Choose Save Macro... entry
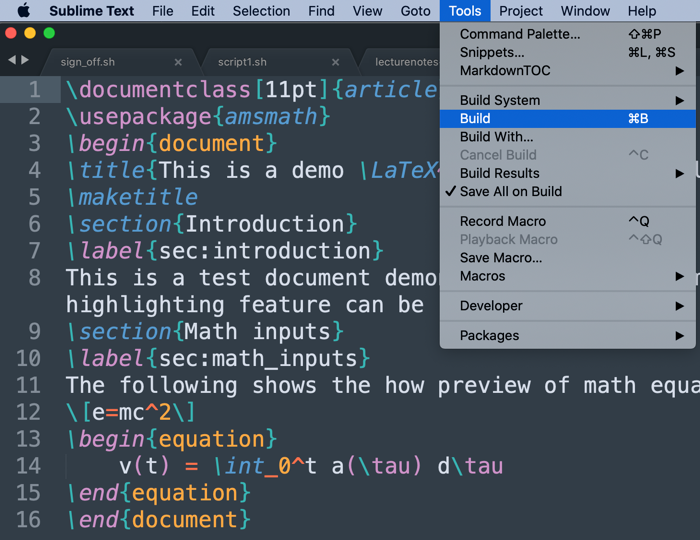This screenshot has width=700, height=540. (567, 258)
